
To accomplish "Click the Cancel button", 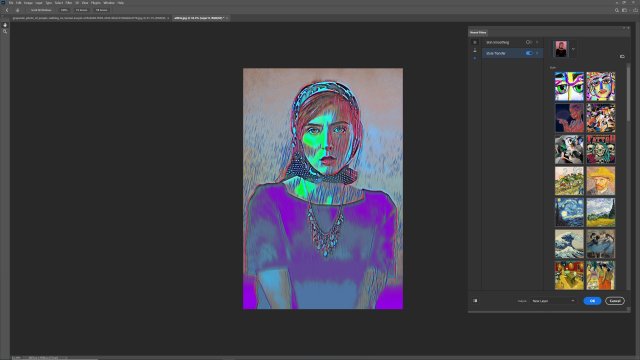I will click(x=615, y=301).
